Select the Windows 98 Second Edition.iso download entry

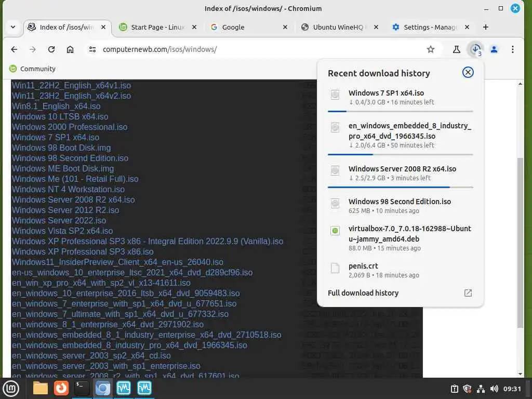401,206
